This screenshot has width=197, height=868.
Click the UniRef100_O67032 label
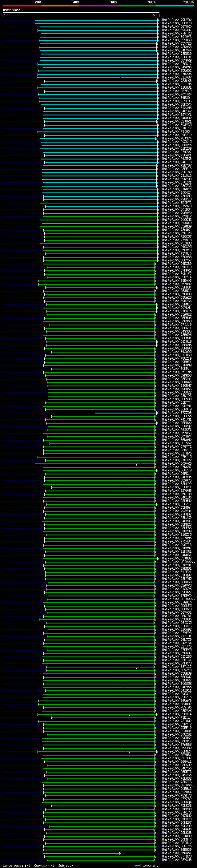[x=177, y=612]
